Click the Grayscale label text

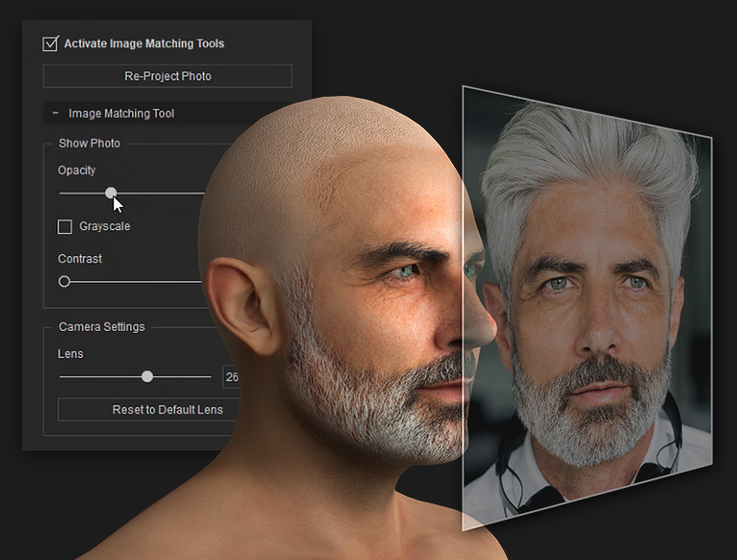[x=105, y=226]
